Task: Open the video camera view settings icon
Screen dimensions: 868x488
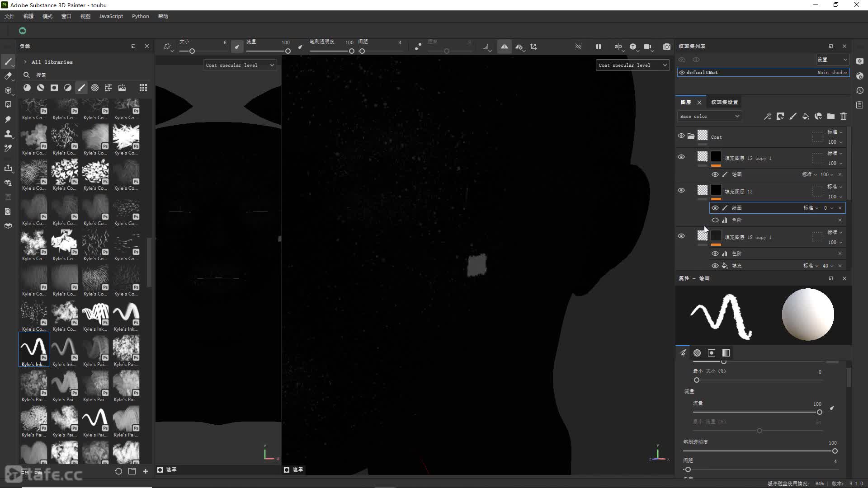Action: 648,47
